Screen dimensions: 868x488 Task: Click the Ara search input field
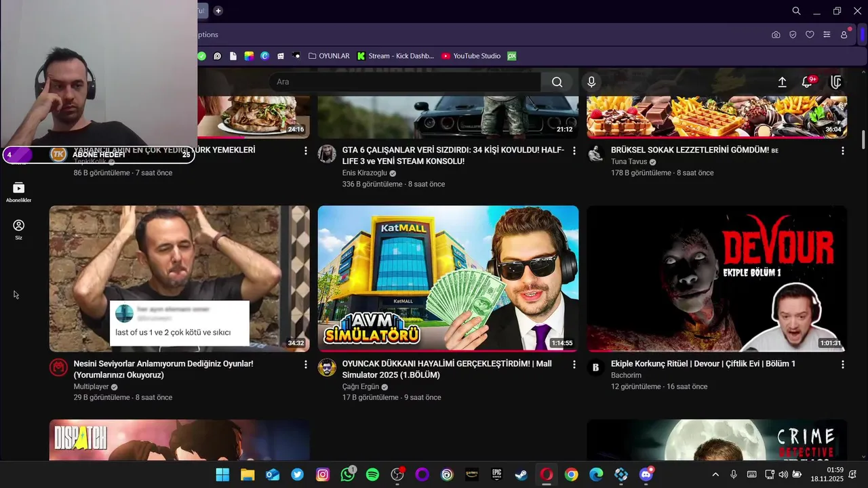(x=405, y=82)
